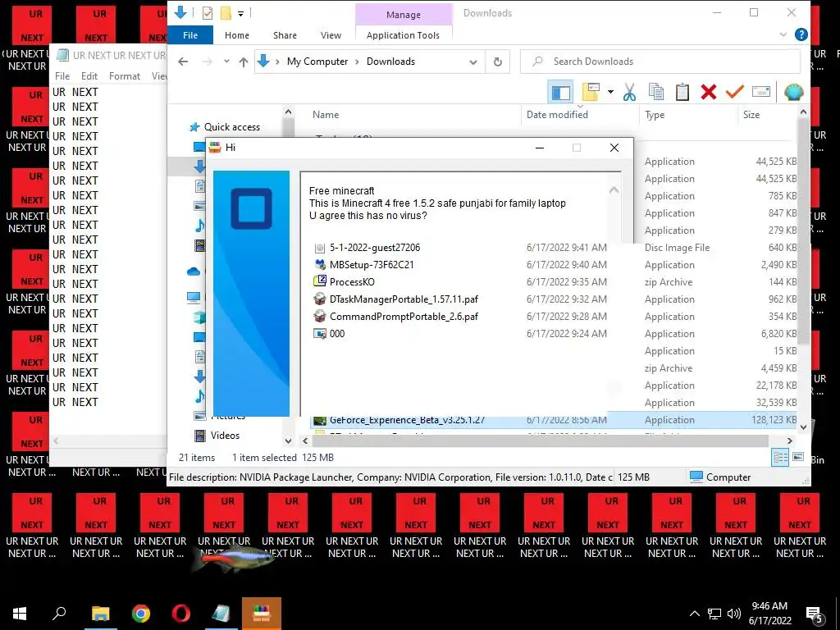Open the dropdown arrow beside new folder icon
Screen dimensions: 840x630
[610, 92]
